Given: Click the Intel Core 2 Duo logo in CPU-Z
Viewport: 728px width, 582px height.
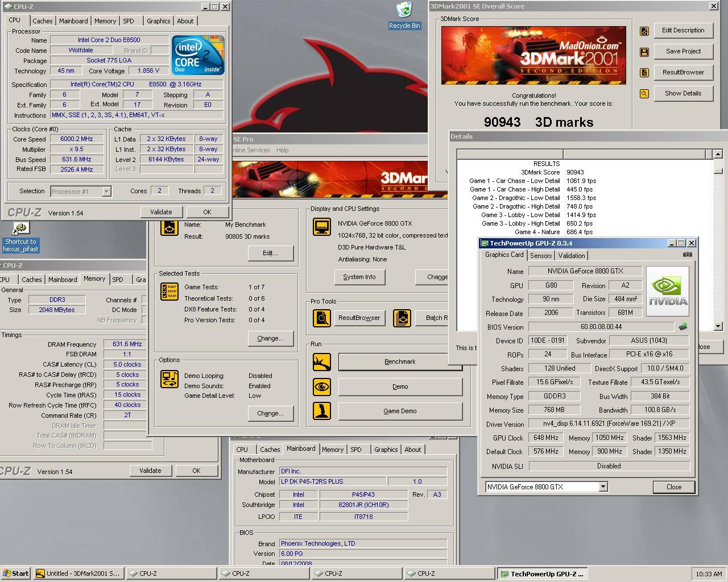Looking at the screenshot, I should click(198, 55).
